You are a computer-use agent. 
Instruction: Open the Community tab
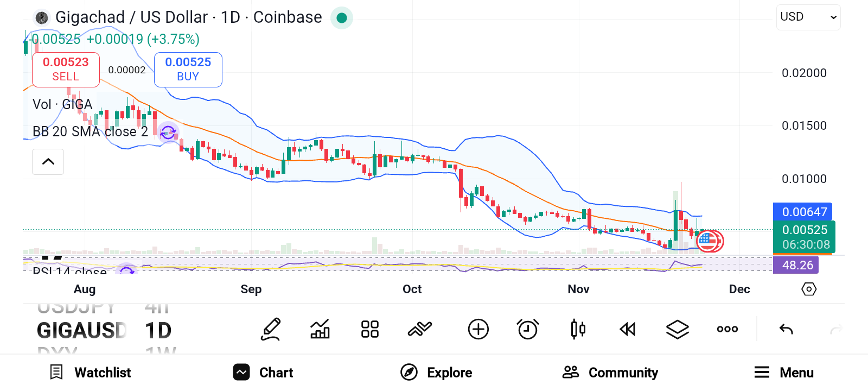[x=610, y=373]
